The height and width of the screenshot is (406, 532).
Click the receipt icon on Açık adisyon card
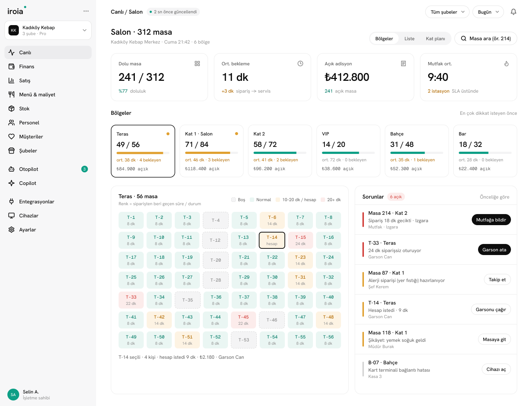coord(403,63)
